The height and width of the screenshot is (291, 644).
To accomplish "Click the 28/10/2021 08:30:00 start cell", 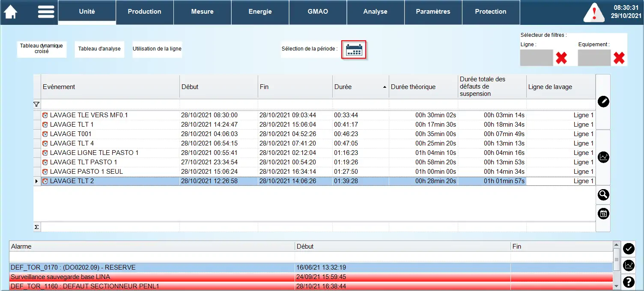I will click(x=219, y=115).
